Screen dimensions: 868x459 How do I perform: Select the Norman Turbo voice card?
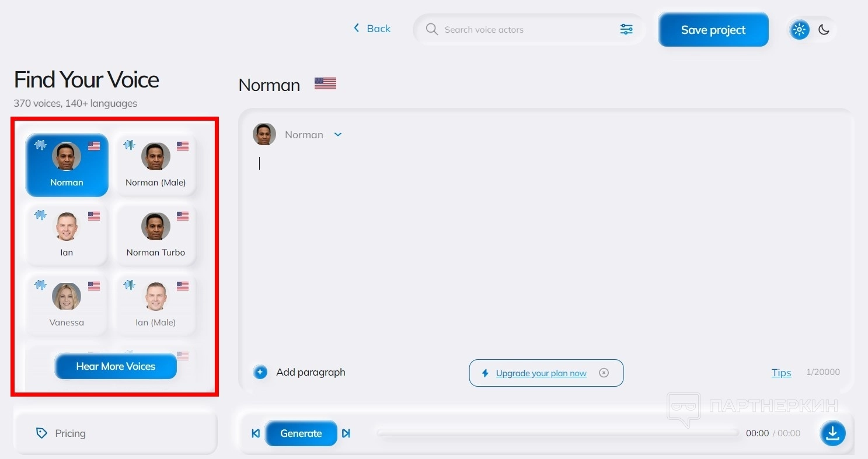coord(155,234)
